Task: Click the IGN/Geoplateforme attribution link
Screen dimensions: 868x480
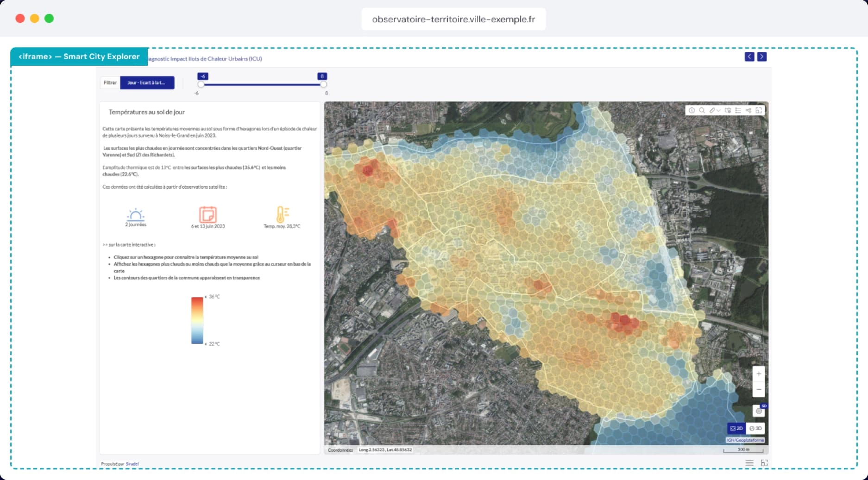Action: [x=745, y=440]
